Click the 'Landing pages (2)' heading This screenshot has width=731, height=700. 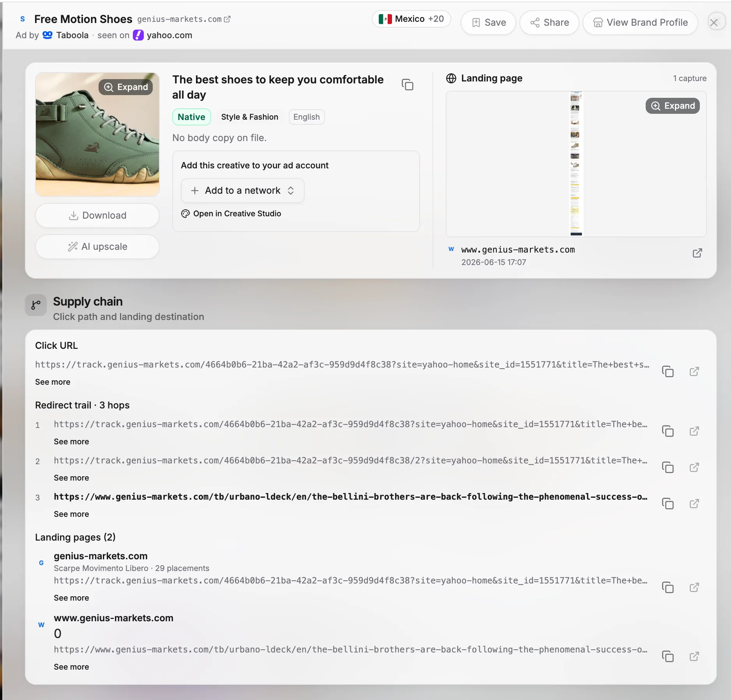(75, 537)
